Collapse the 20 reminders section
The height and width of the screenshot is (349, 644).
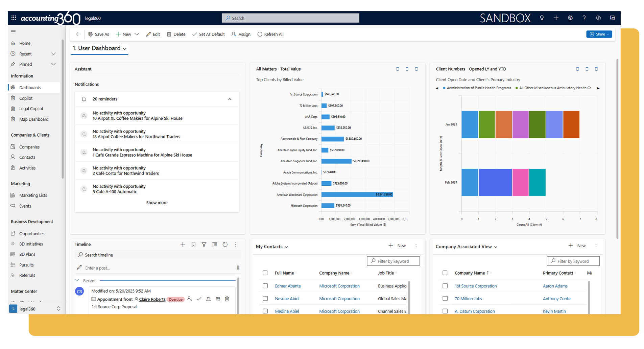coord(230,99)
